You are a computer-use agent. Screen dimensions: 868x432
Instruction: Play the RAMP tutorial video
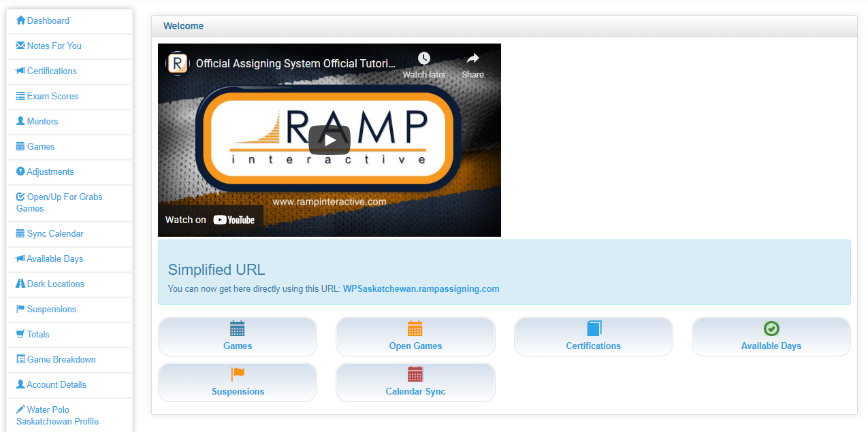click(329, 140)
